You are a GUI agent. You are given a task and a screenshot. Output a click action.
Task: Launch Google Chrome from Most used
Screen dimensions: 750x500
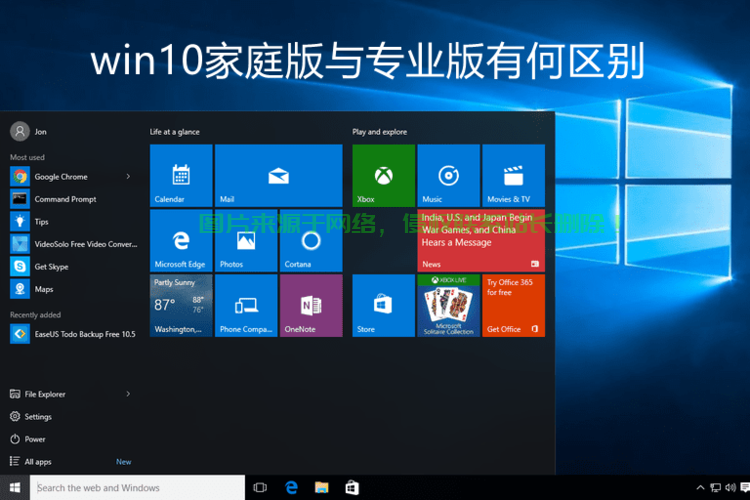pos(61,177)
